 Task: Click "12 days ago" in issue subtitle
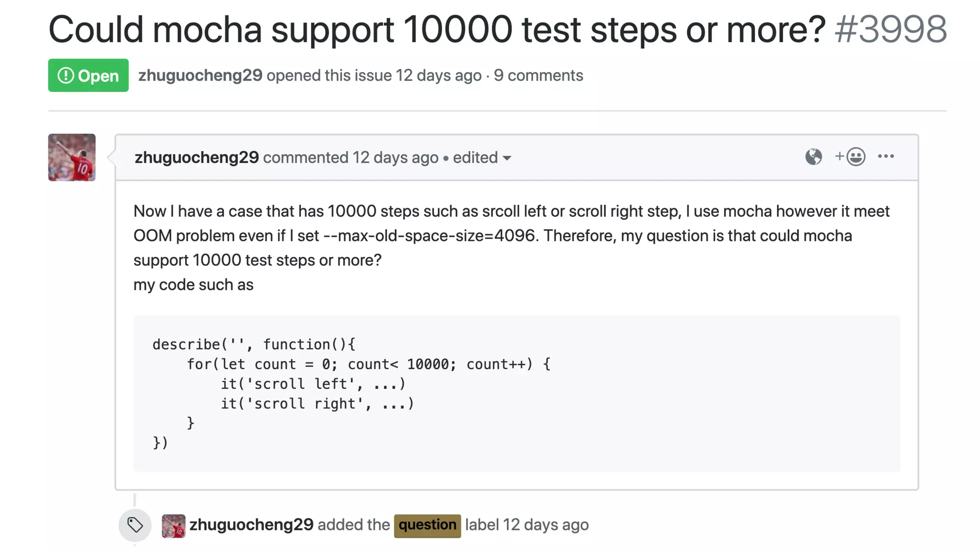438,76
